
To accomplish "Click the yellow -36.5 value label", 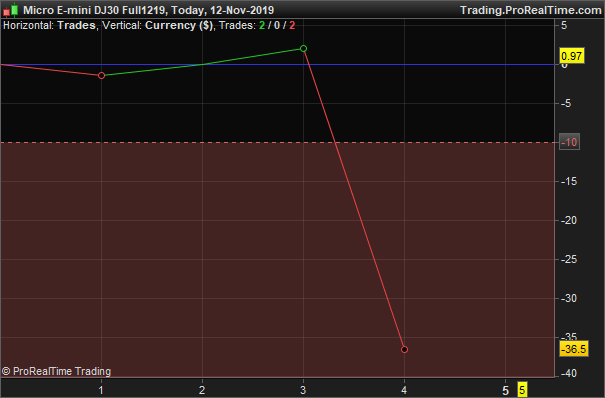I will pyautogui.click(x=574, y=349).
